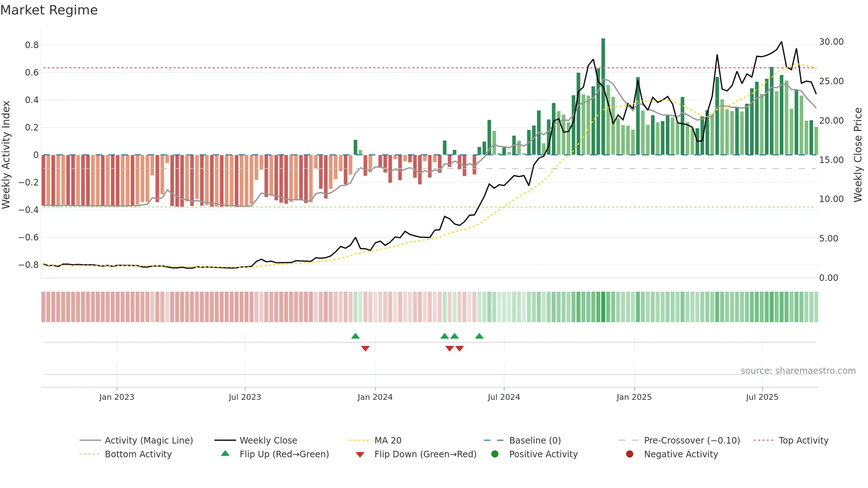Toggle Bottom Activity legend entry

(125, 454)
